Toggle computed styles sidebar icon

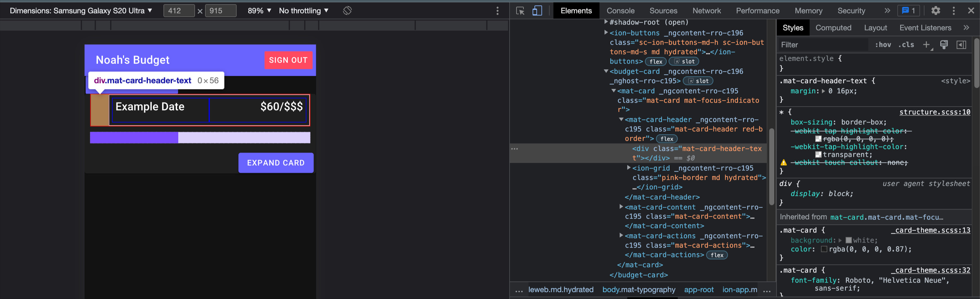point(961,45)
